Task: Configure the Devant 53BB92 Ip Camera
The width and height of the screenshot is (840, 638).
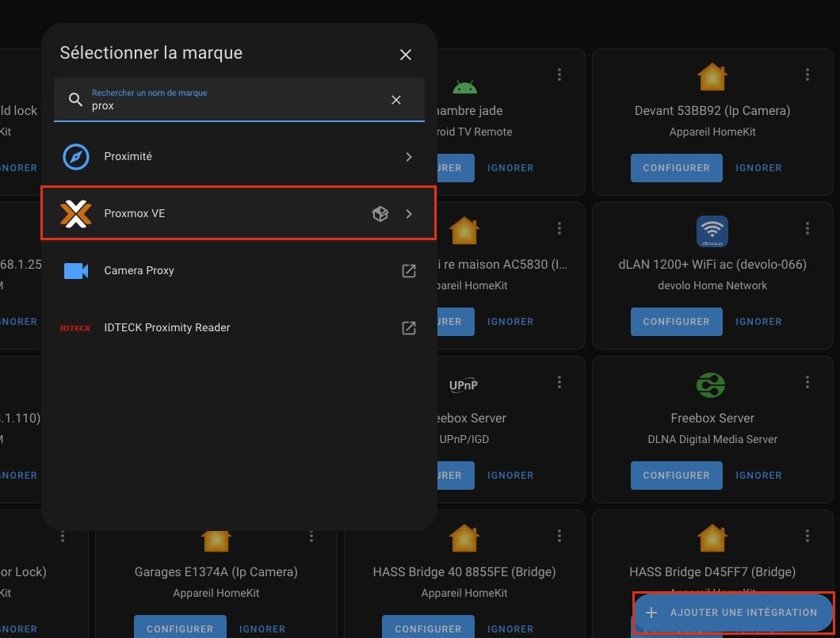Action: point(676,168)
